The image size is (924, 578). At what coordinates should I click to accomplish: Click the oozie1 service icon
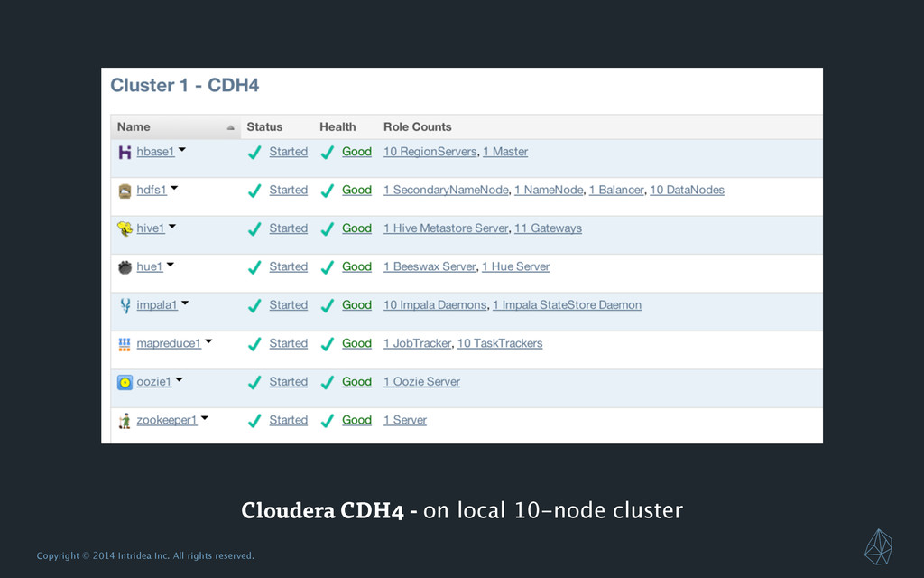pyautogui.click(x=125, y=382)
